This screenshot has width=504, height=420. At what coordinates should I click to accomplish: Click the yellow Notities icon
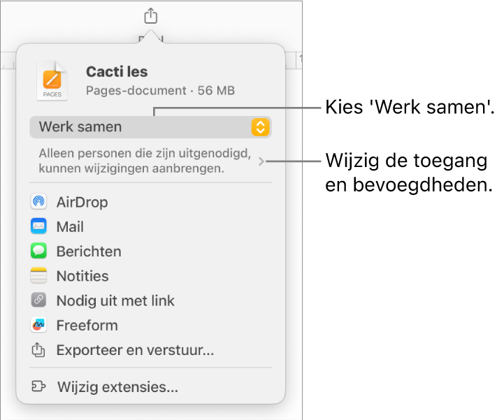38,276
